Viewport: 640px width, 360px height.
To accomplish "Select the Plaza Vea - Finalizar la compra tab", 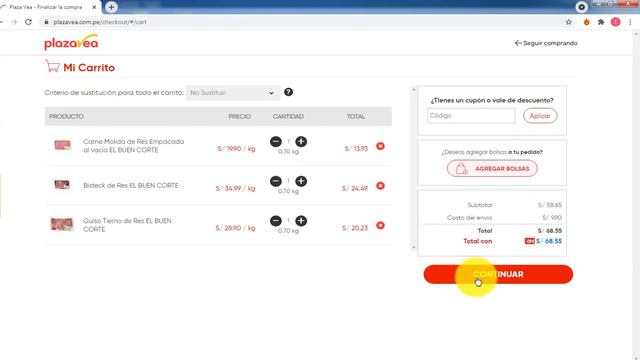I will 46,7.
